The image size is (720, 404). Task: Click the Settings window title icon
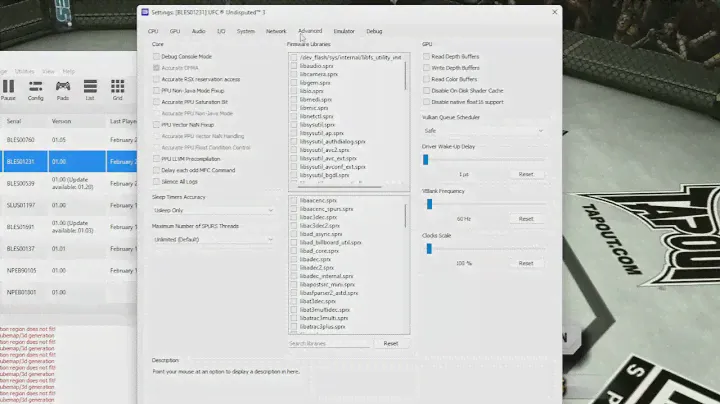pos(143,10)
